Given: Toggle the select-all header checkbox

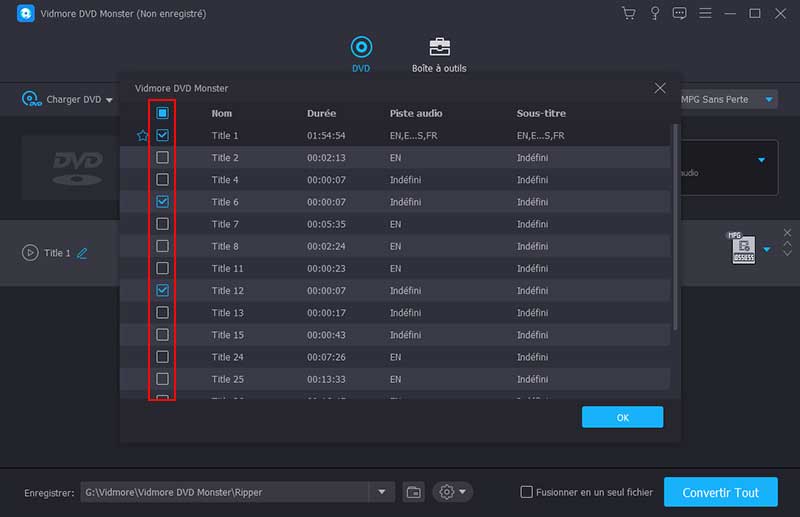Looking at the screenshot, I should point(163,113).
